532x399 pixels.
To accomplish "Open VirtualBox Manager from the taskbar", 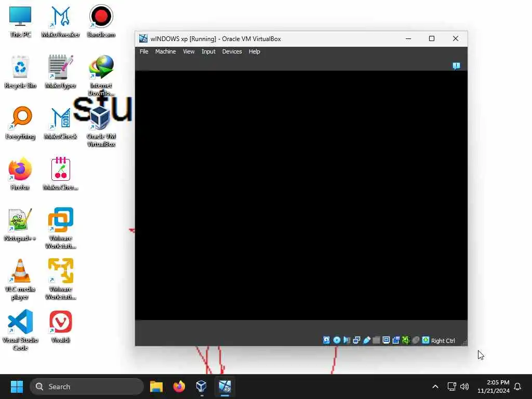I will [x=202, y=387].
